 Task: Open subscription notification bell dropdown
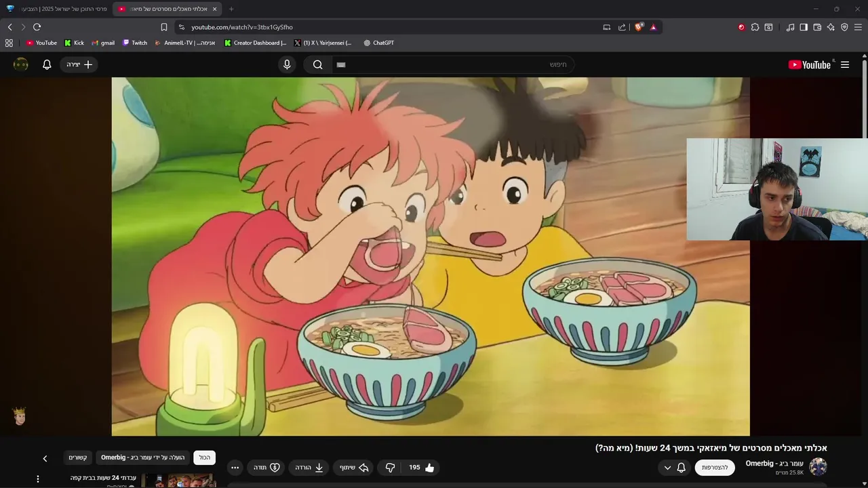[x=675, y=468]
